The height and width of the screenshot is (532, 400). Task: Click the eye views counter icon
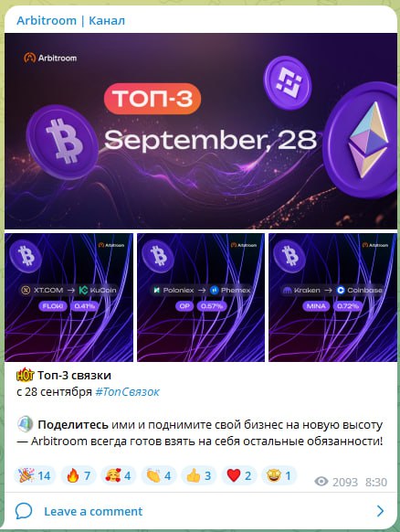(x=321, y=482)
